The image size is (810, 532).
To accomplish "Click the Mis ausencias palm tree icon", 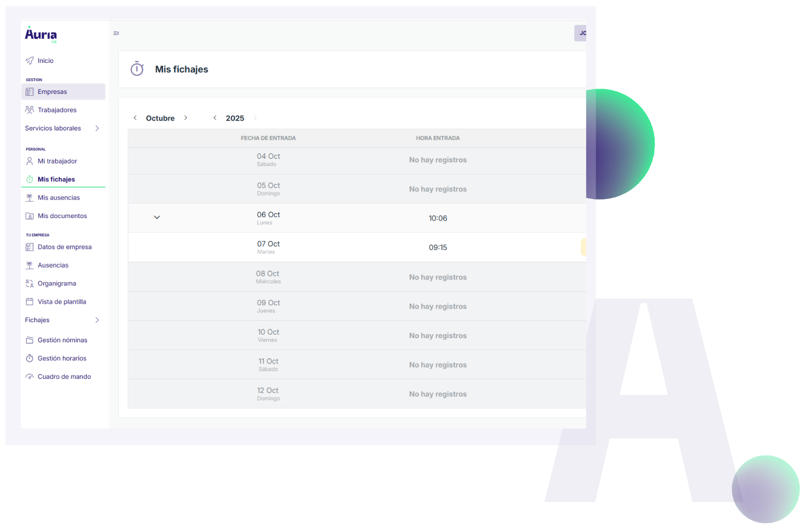I will point(29,197).
